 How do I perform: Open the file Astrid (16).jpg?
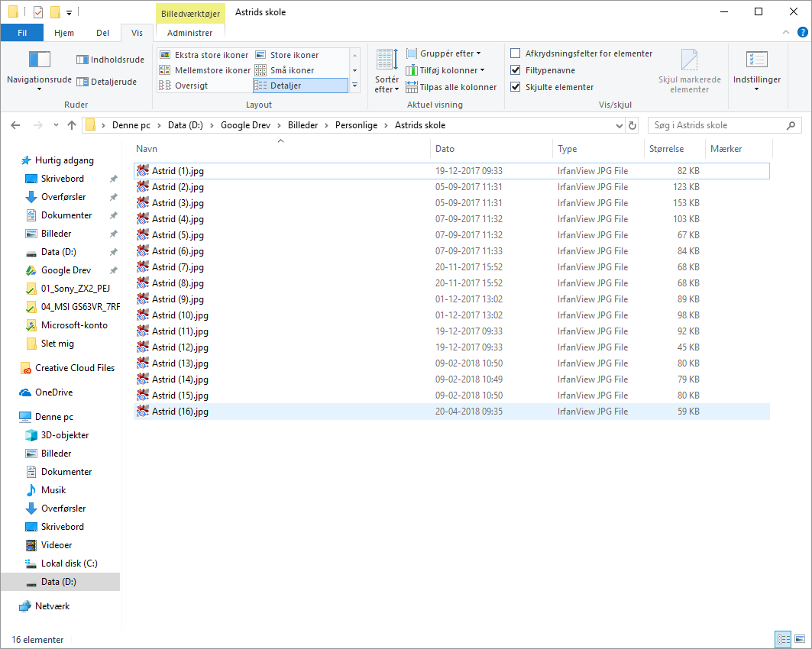(179, 411)
